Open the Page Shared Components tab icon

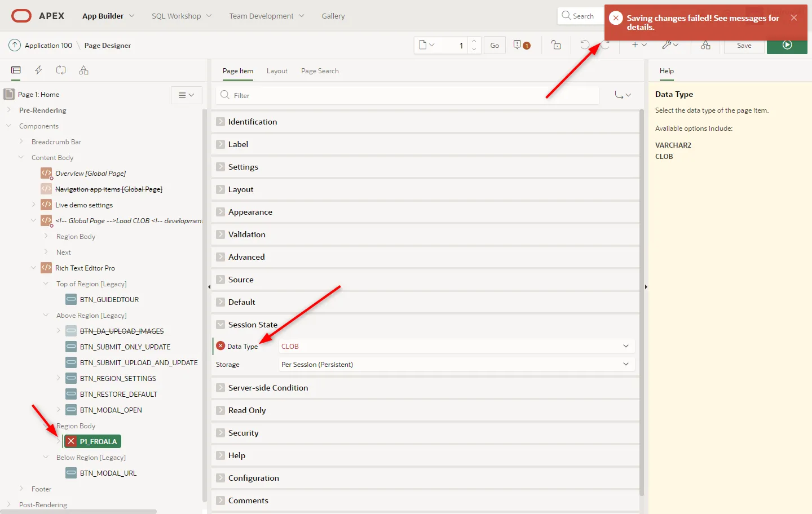[x=83, y=70]
